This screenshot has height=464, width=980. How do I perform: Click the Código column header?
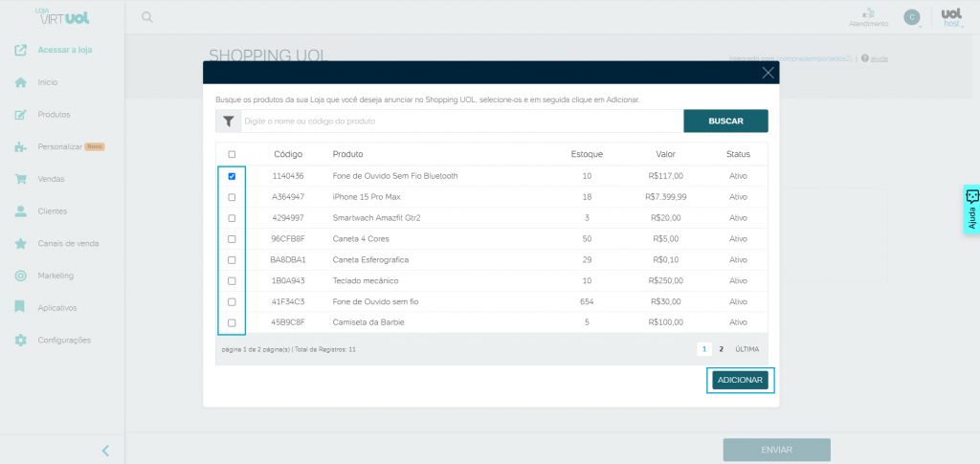288,154
